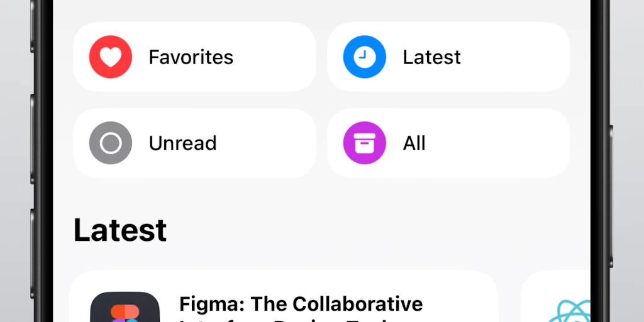Select the Unread text label
Image resolution: width=644 pixels, height=322 pixels.
(182, 143)
